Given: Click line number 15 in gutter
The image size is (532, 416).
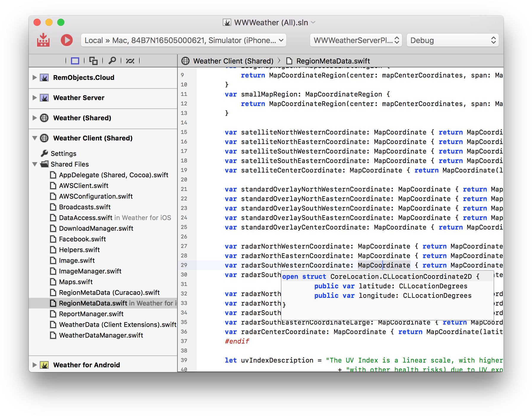Looking at the screenshot, I should pyautogui.click(x=184, y=132).
